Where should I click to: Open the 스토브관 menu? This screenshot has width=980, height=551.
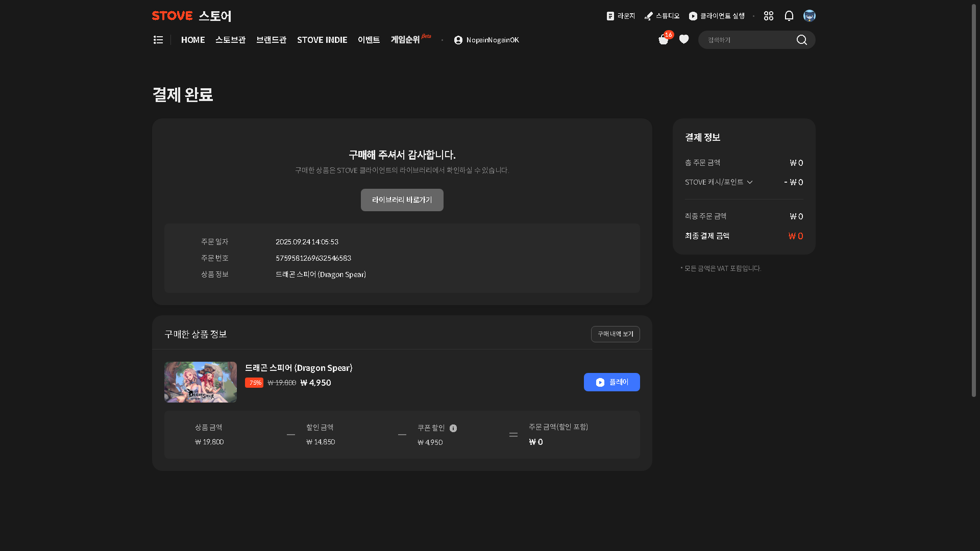coord(231,40)
